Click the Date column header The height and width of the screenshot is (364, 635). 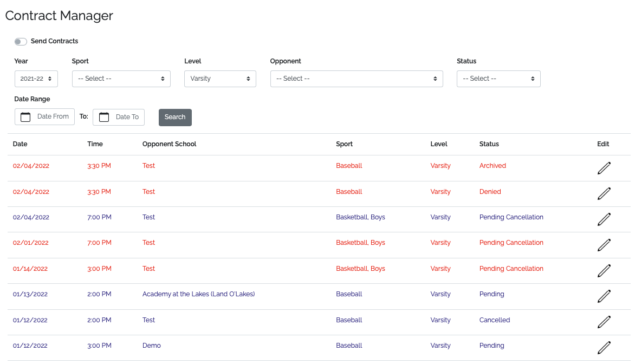(x=20, y=144)
